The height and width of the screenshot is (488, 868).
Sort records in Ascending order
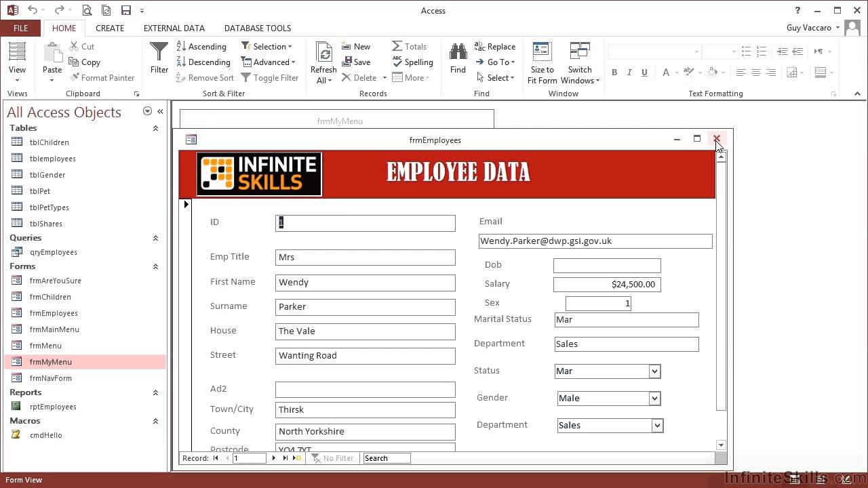(x=201, y=46)
